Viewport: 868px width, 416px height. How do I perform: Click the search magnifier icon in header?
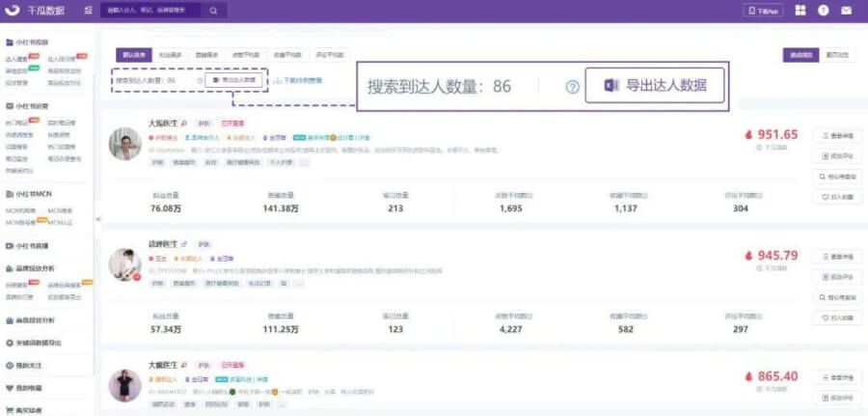(211, 11)
